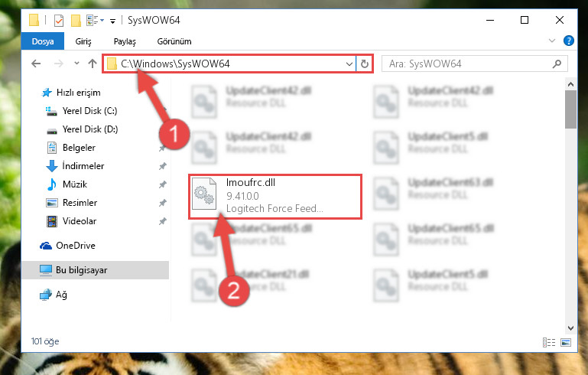Click the new folder icon in quick access toolbar

click(76, 20)
